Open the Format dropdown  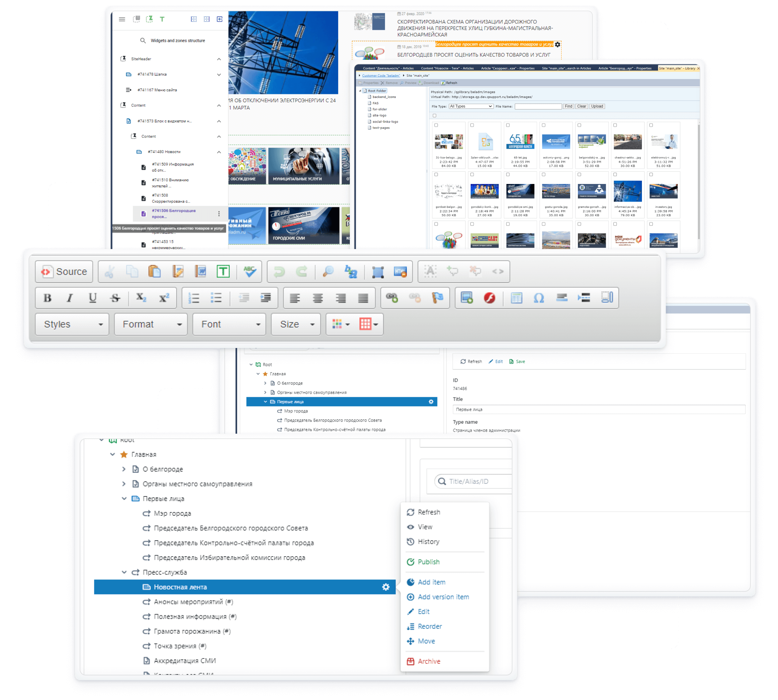pyautogui.click(x=151, y=325)
